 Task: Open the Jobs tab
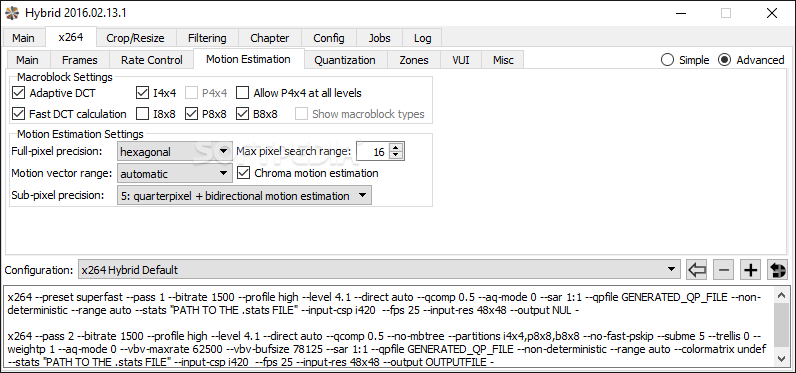379,38
